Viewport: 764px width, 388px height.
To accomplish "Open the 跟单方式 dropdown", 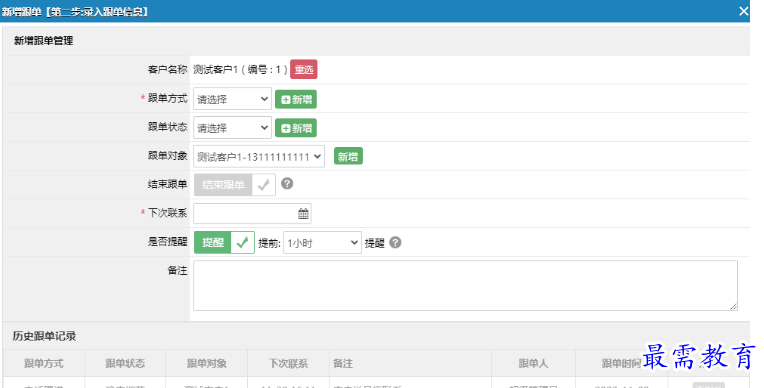I will click(232, 99).
